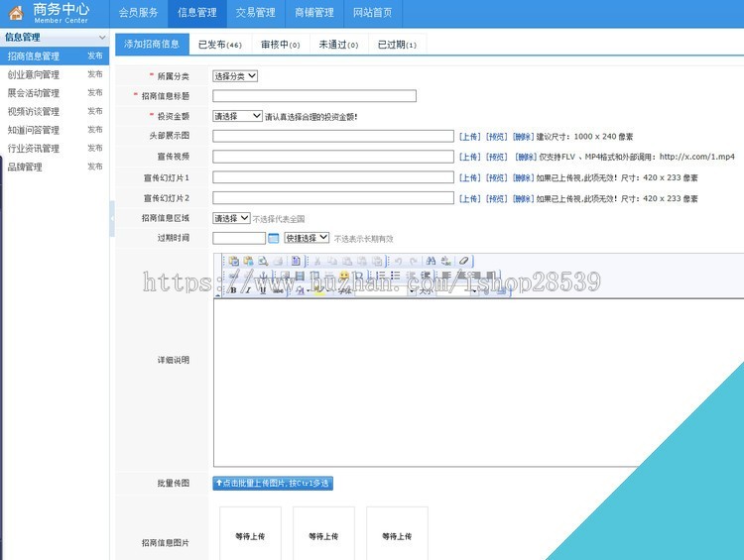Click the bulleted list icon
The width and height of the screenshot is (744, 560).
(395, 276)
